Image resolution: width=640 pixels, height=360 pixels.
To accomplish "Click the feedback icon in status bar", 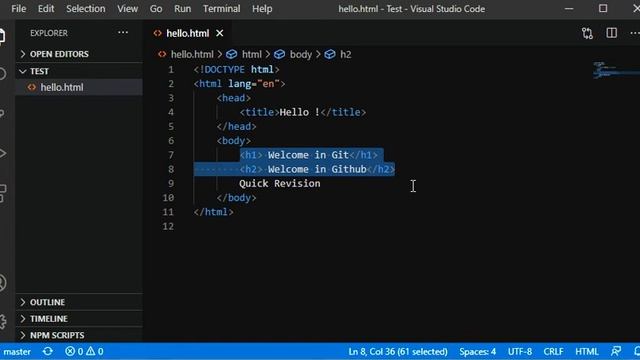I will click(x=616, y=351).
